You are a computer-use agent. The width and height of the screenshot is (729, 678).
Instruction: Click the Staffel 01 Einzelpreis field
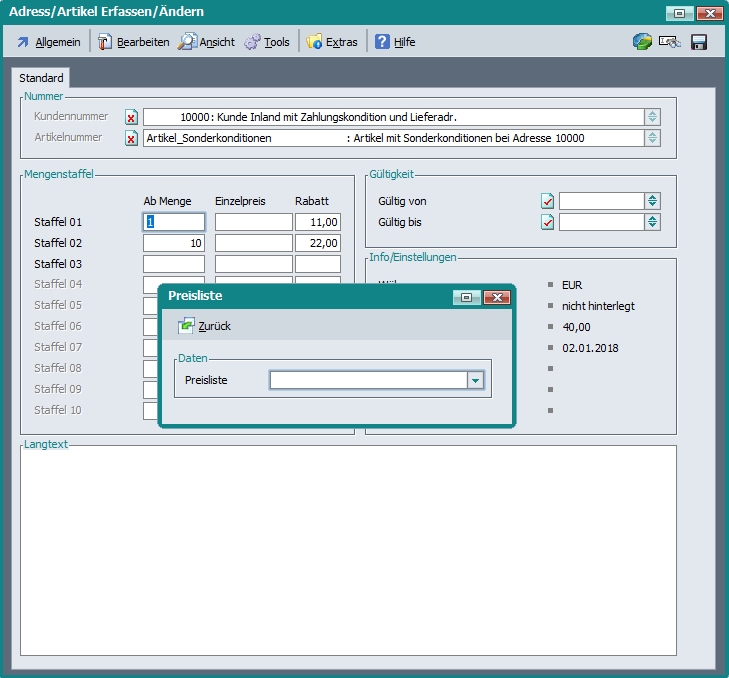tap(253, 222)
